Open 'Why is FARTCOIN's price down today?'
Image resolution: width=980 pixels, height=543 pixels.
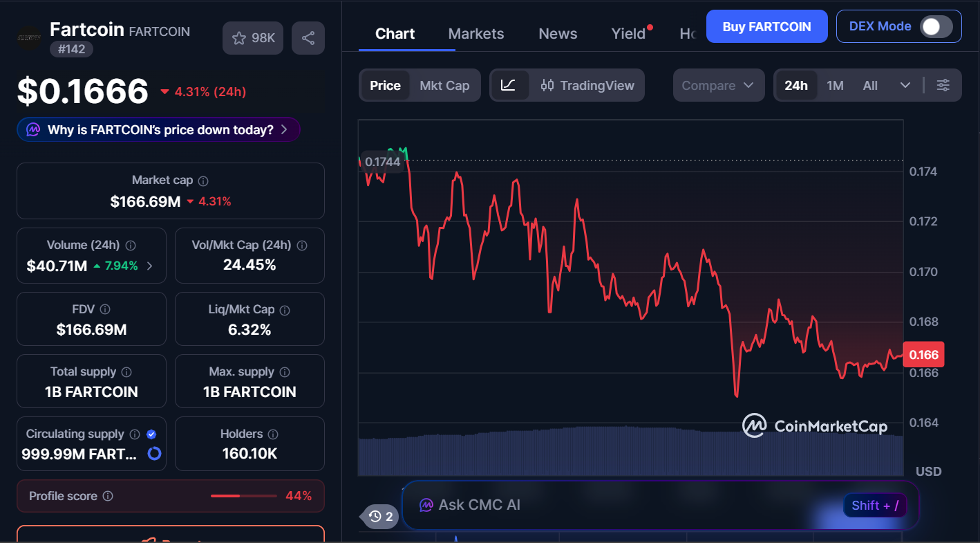158,129
